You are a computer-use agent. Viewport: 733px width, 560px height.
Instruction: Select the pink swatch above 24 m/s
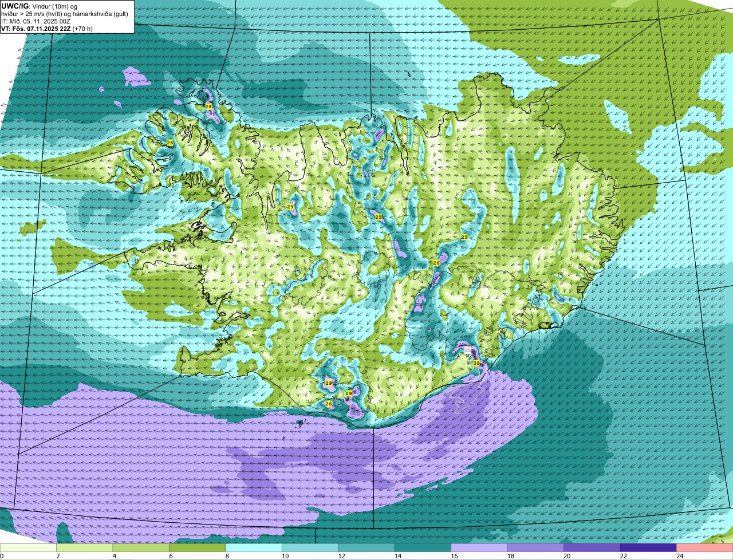point(704,547)
